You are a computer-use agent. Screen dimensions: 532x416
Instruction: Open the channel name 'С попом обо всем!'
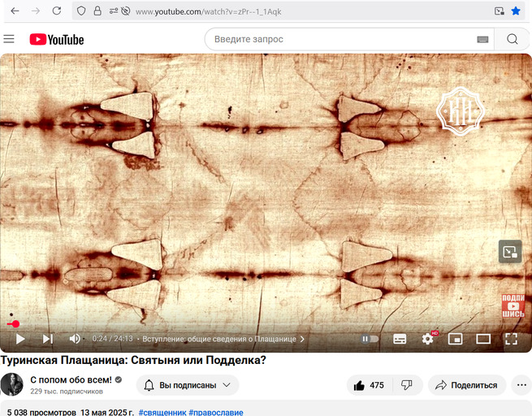pos(71,379)
